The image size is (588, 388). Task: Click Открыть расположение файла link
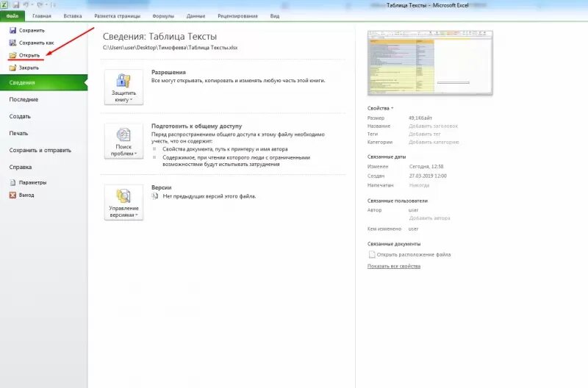click(x=414, y=254)
